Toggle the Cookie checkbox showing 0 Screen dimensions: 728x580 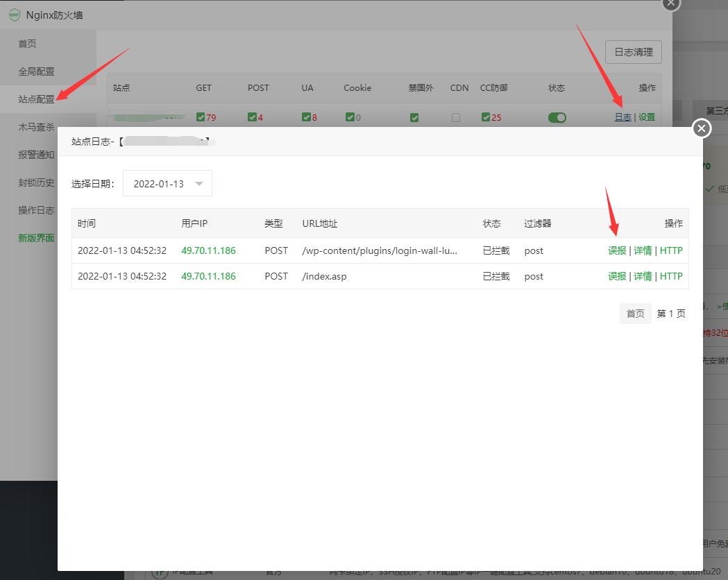[x=350, y=117]
